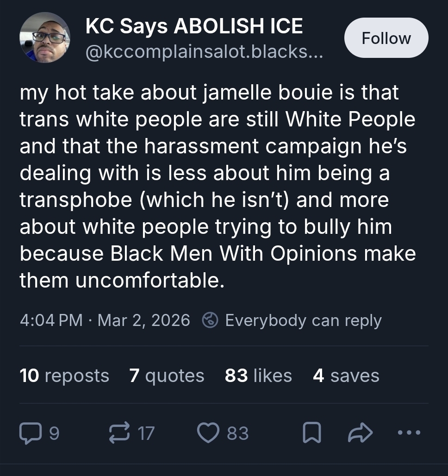
Task: Open the Everybody can reply setting label
Action: click(303, 320)
